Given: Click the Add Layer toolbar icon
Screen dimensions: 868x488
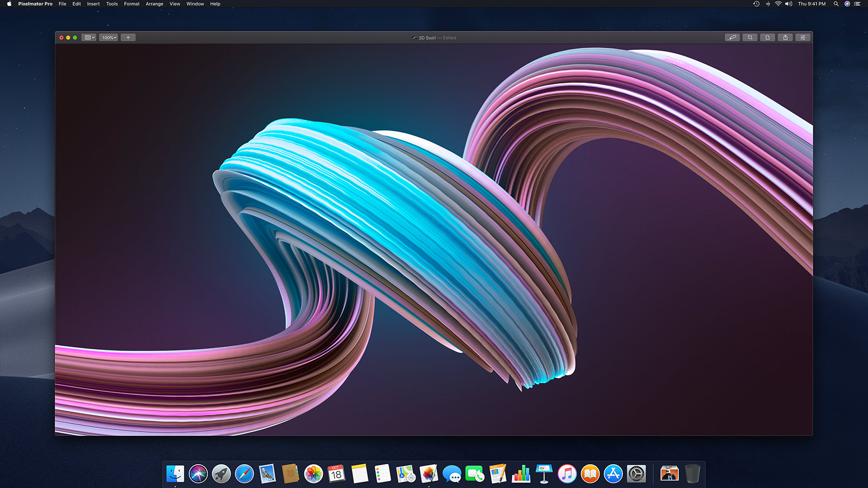Looking at the screenshot, I should point(767,37).
